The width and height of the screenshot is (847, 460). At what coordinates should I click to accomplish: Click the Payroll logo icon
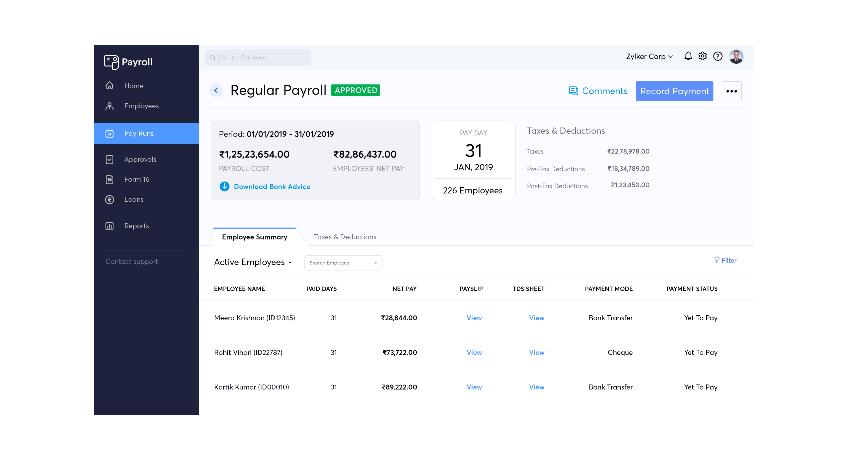point(111,62)
